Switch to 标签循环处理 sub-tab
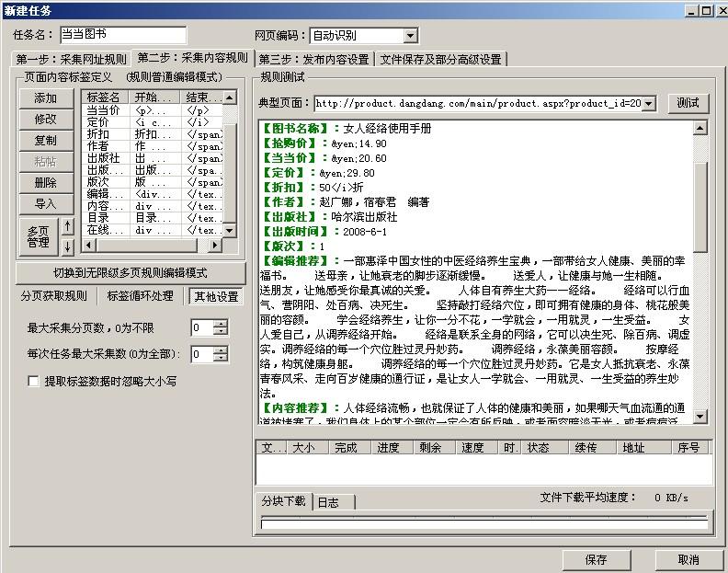The height and width of the screenshot is (573, 728). pyautogui.click(x=141, y=296)
